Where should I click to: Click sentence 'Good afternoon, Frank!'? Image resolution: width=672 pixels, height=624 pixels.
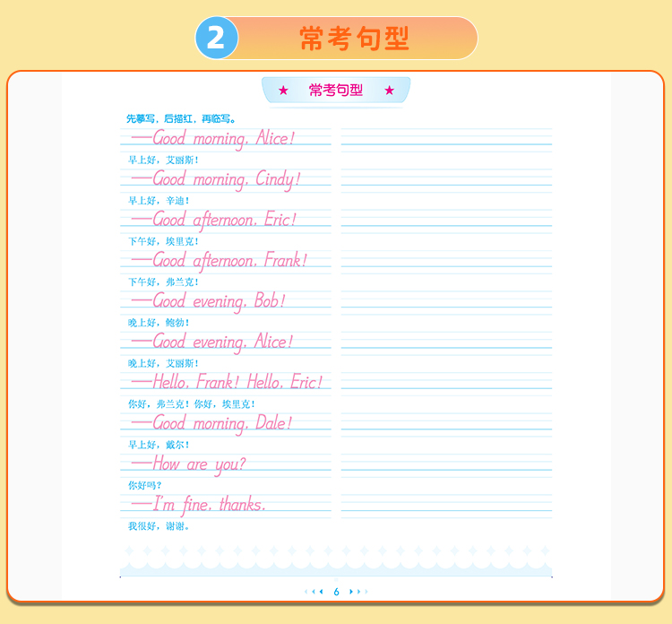219,261
